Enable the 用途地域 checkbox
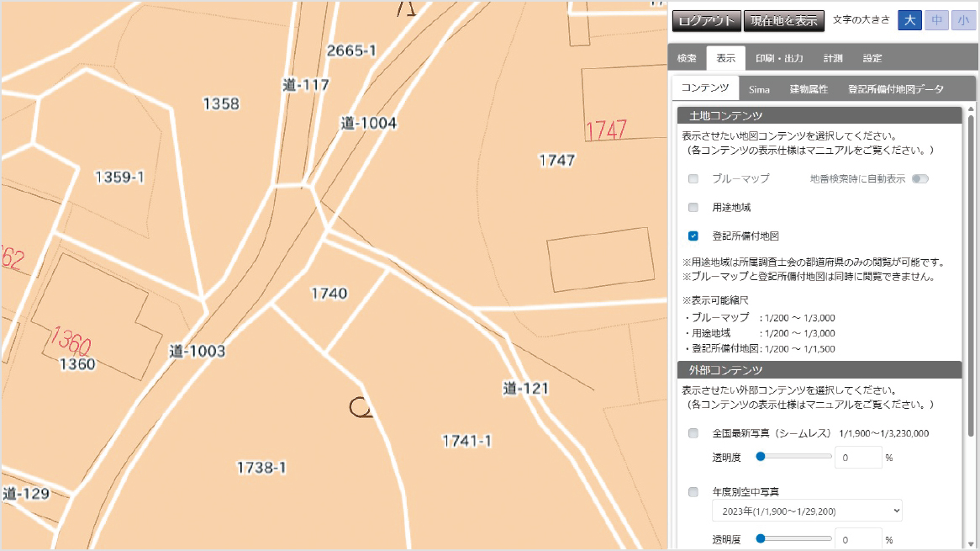The height and width of the screenshot is (551, 980). coord(693,207)
